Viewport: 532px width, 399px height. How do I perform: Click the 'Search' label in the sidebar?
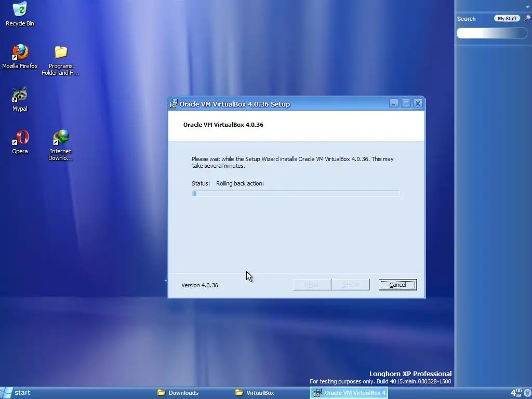[x=466, y=19]
